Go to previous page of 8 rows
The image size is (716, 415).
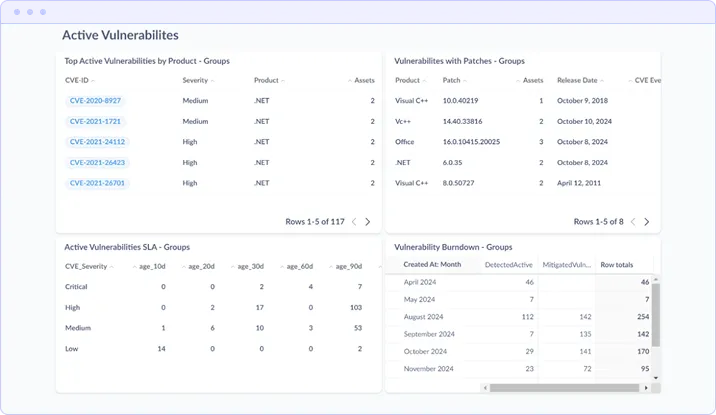[x=633, y=222]
